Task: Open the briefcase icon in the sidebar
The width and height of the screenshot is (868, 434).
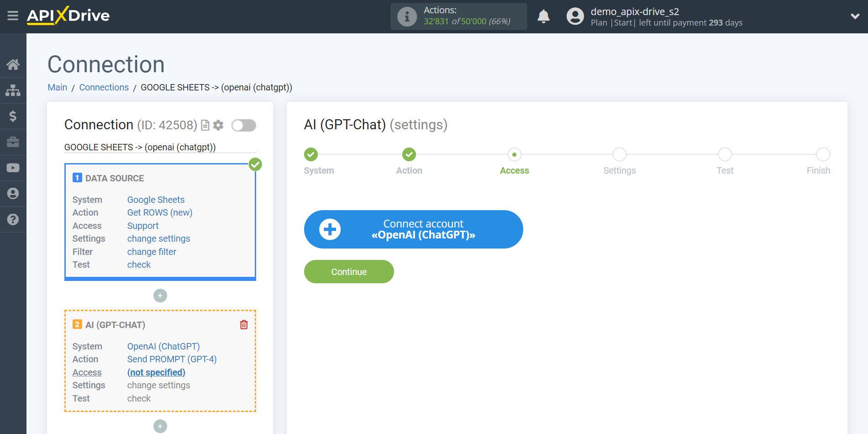Action: (x=13, y=142)
